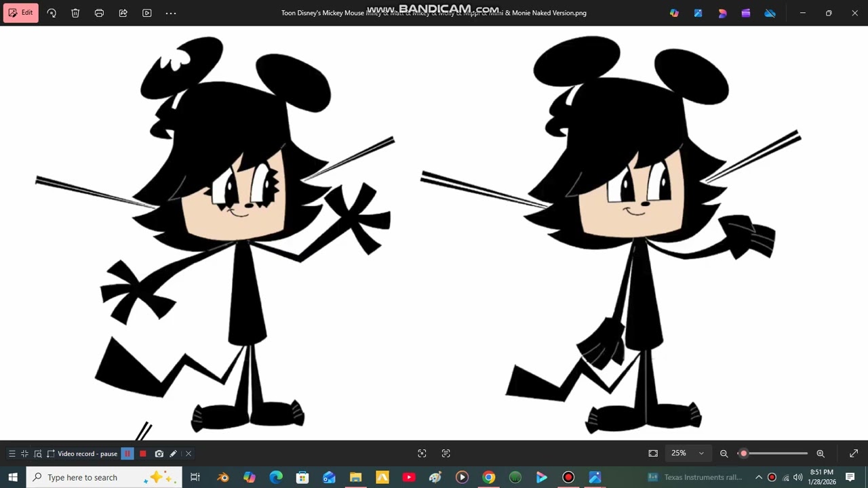Click the zoom slider handle
The width and height of the screenshot is (868, 488).
(744, 453)
